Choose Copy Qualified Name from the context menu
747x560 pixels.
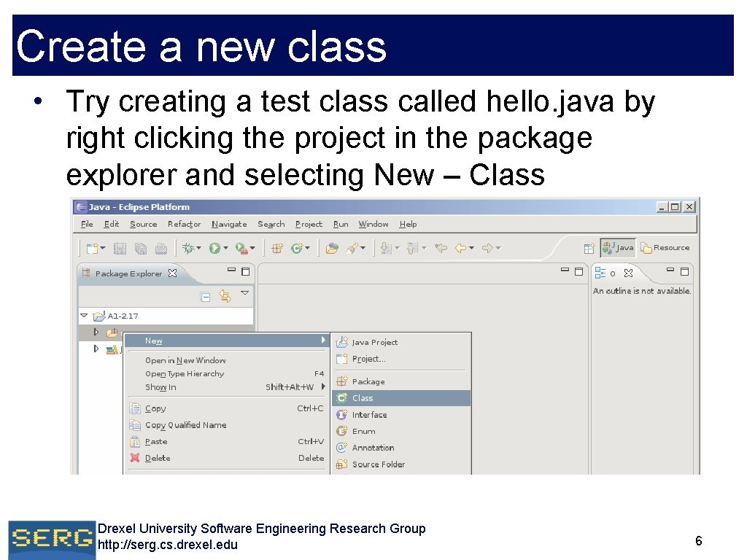pos(227,425)
